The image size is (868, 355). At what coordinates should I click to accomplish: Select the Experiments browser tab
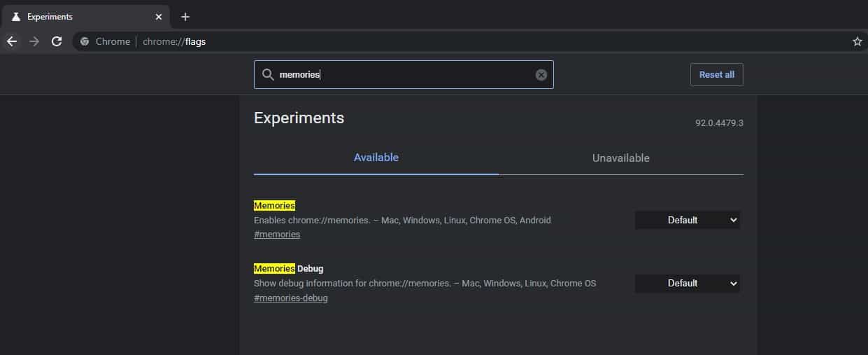coord(77,17)
